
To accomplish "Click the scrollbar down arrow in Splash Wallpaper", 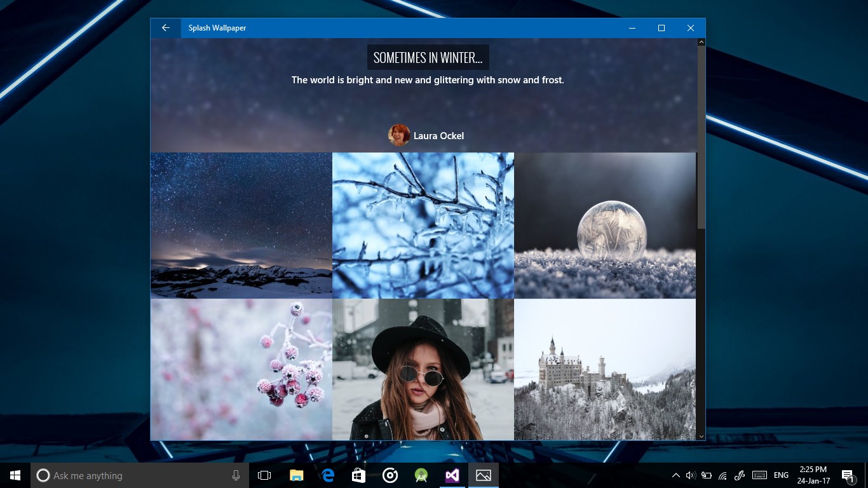I will 702,437.
